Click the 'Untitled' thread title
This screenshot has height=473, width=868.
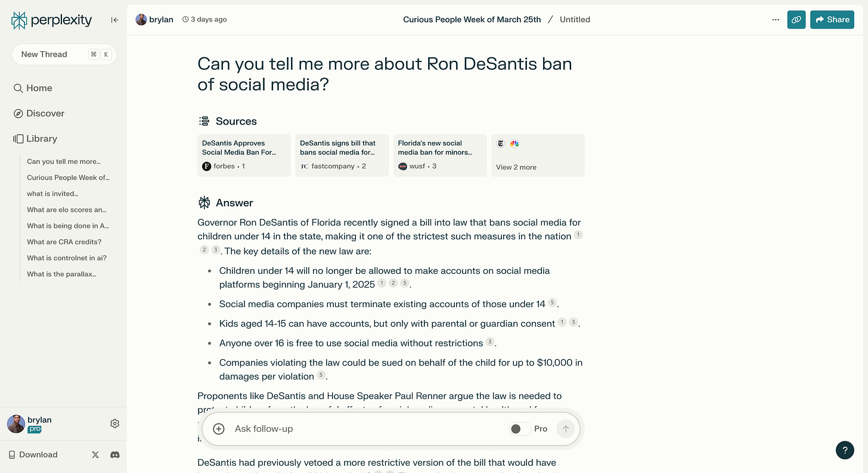click(x=575, y=20)
